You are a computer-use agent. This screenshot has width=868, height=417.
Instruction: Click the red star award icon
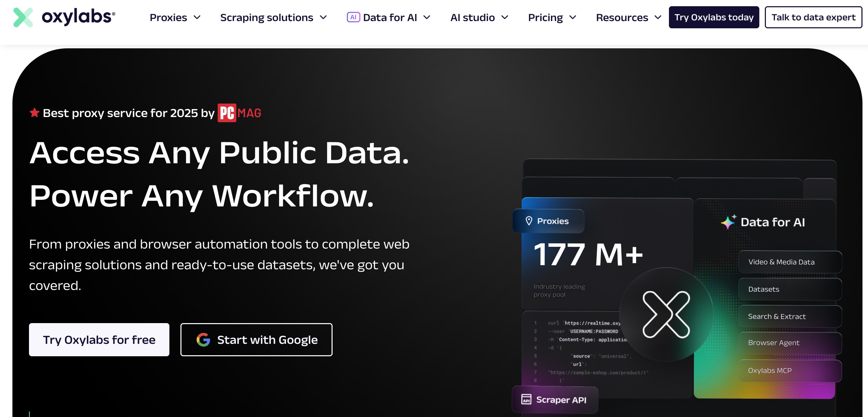click(x=34, y=113)
